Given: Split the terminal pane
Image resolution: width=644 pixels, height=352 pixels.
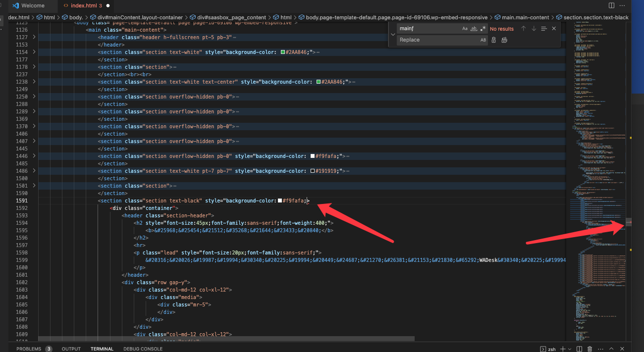Looking at the screenshot, I should (x=578, y=349).
